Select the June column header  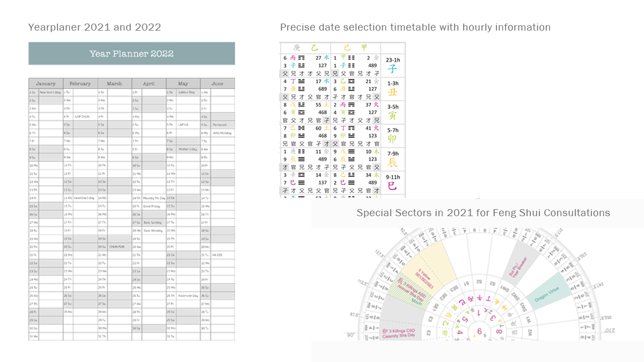click(x=217, y=83)
